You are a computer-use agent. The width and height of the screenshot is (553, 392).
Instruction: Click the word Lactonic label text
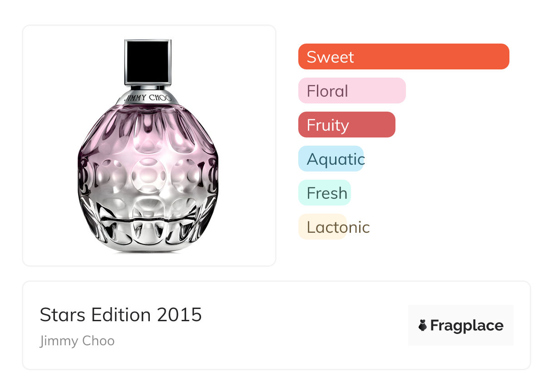coord(338,227)
